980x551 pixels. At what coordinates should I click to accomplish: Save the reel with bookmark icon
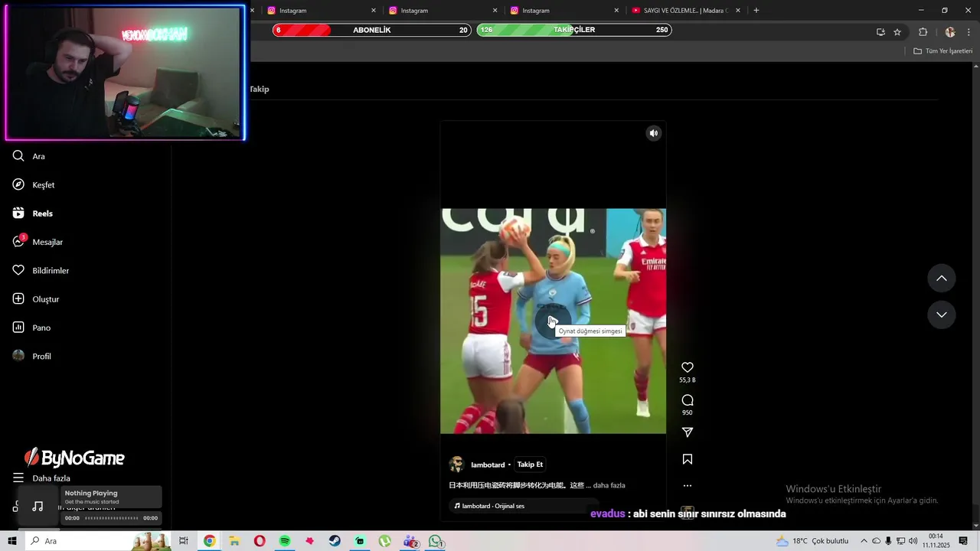point(688,459)
